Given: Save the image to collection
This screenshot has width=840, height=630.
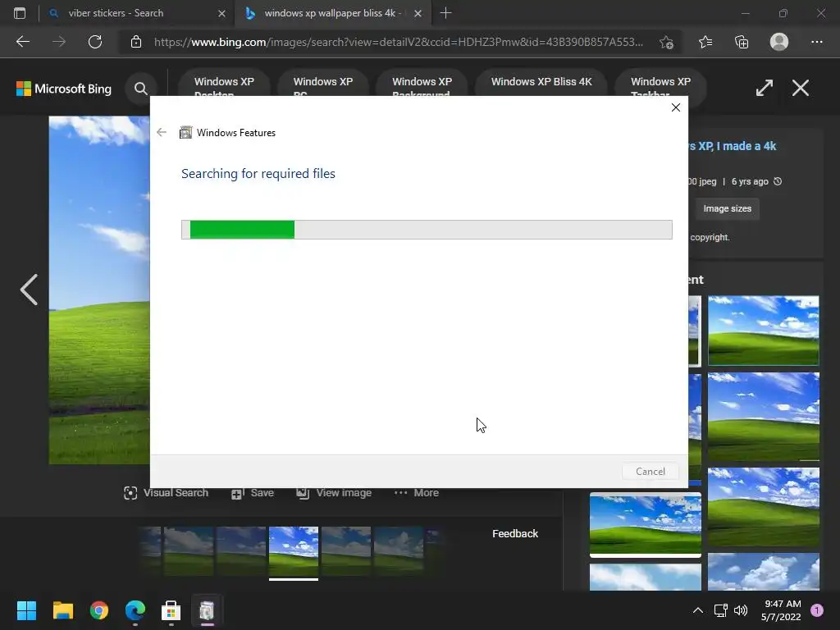Looking at the screenshot, I should click(x=253, y=493).
